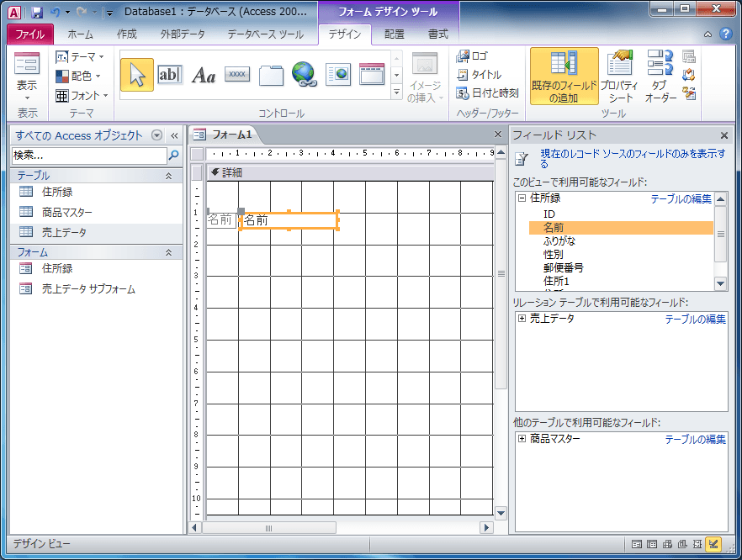Screen dimensions: 742x560
Task: Pick the Hyperlink globe control
Action: 305,75
